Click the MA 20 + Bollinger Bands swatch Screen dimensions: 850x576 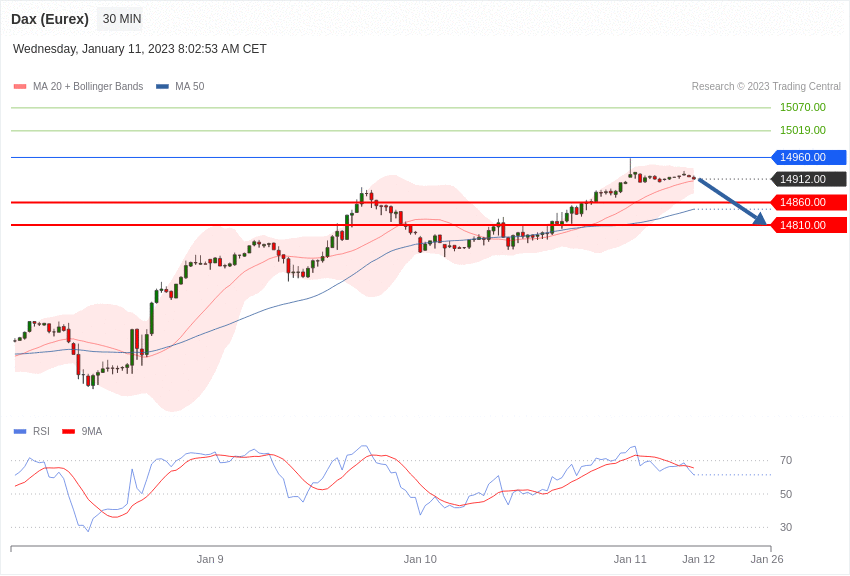pos(20,87)
